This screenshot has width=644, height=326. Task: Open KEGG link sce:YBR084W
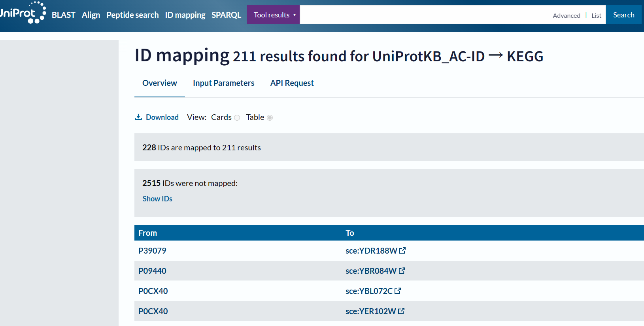click(371, 271)
